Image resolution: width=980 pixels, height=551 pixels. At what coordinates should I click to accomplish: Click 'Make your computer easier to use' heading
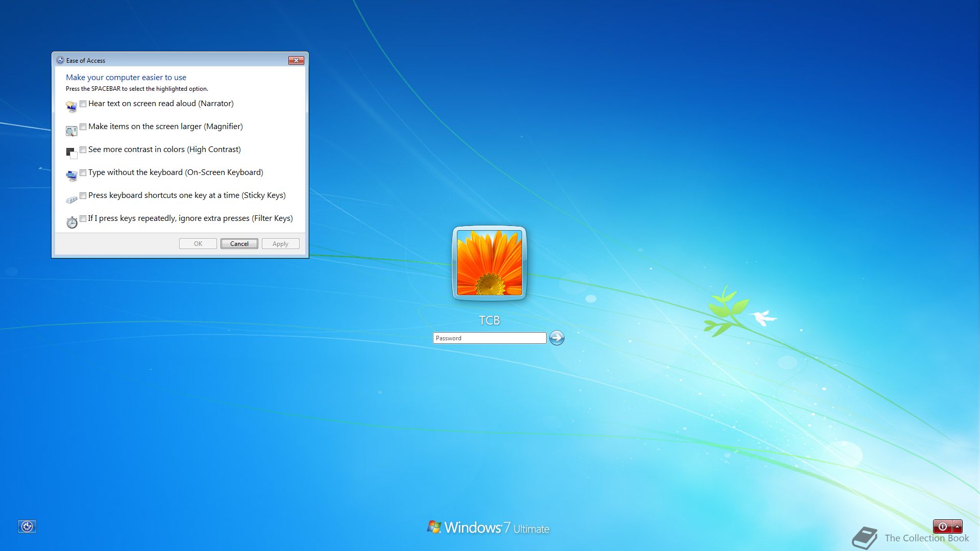(x=126, y=78)
